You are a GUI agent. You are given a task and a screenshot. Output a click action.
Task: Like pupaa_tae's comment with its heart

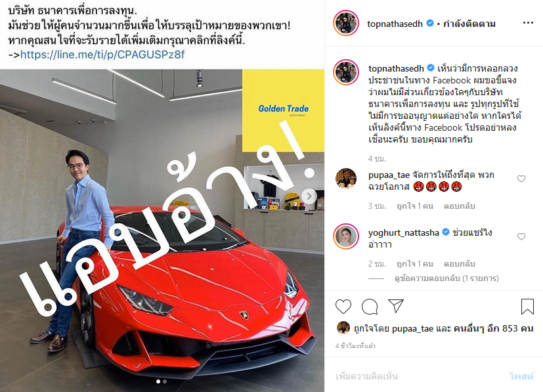[x=521, y=179]
